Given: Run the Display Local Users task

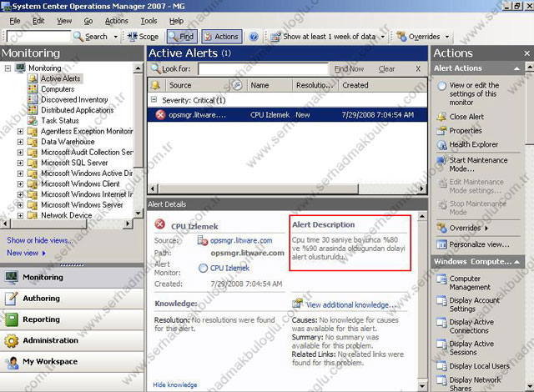Looking at the screenshot, I should [x=480, y=366].
